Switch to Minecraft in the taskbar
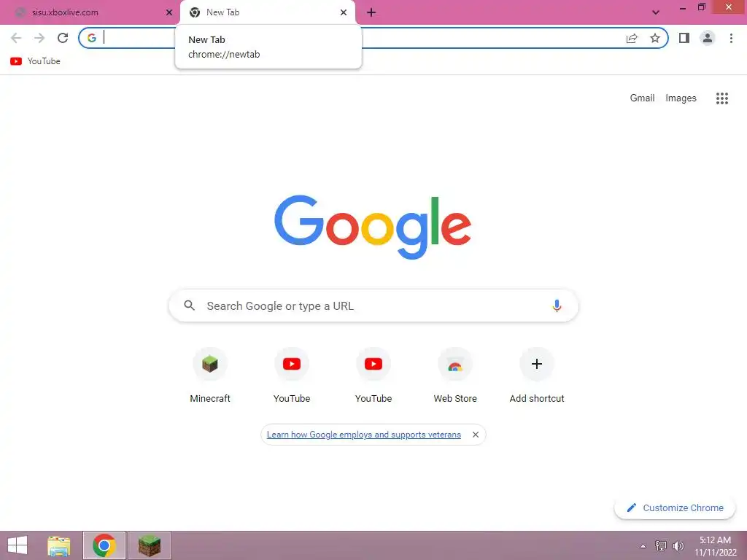The height and width of the screenshot is (560, 747). (150, 545)
